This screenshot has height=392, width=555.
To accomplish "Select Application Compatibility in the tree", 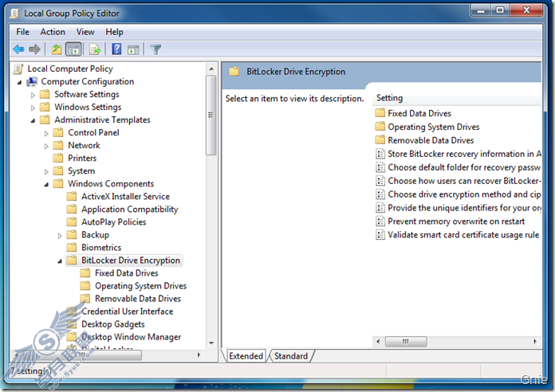I will (x=129, y=209).
